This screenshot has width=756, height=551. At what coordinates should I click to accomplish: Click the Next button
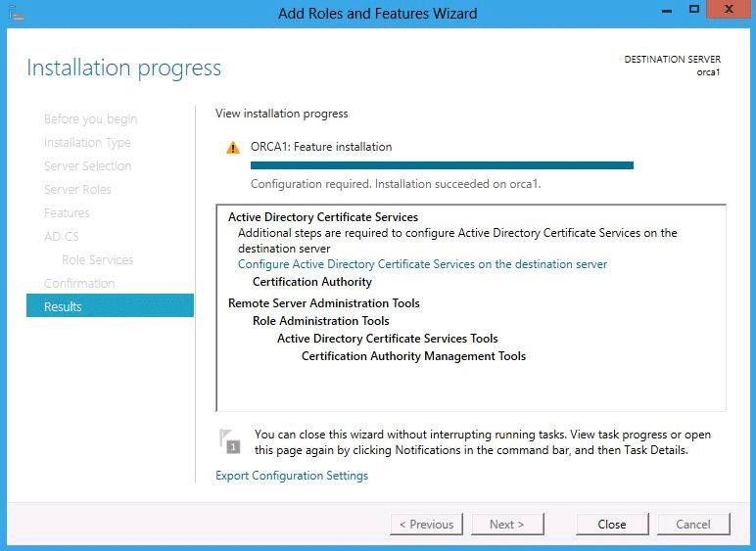tap(507, 524)
